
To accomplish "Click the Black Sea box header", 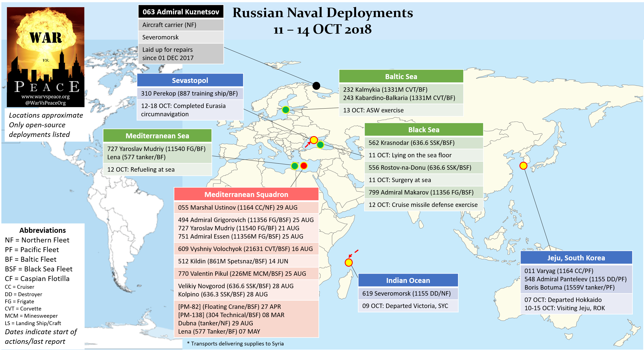I will click(424, 129).
